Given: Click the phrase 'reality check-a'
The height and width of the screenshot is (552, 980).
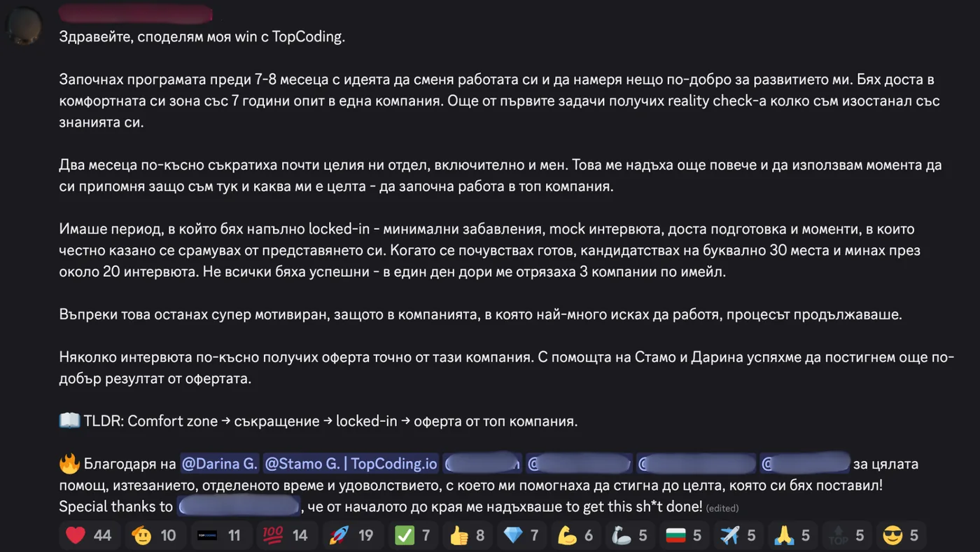Looking at the screenshot, I should 715,101.
